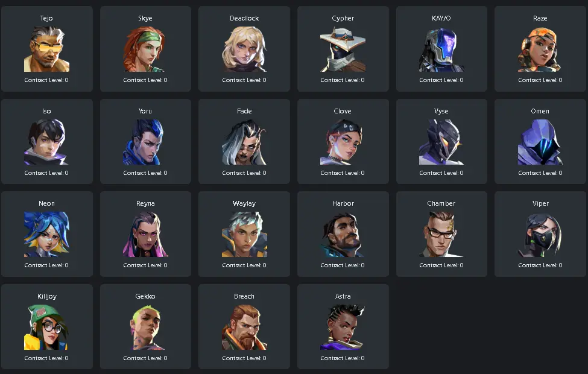Select the Waylay agent card
Screen dimensions: 588x374
[x=244, y=234]
